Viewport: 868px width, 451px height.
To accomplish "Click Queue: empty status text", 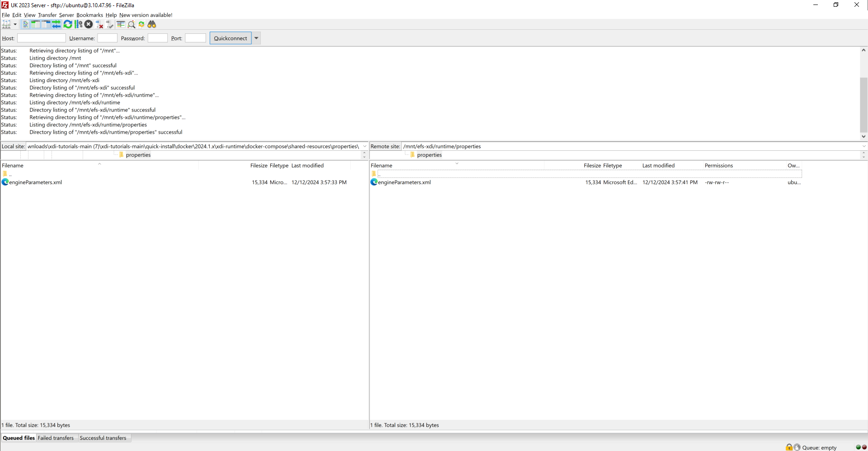I will pyautogui.click(x=819, y=448).
